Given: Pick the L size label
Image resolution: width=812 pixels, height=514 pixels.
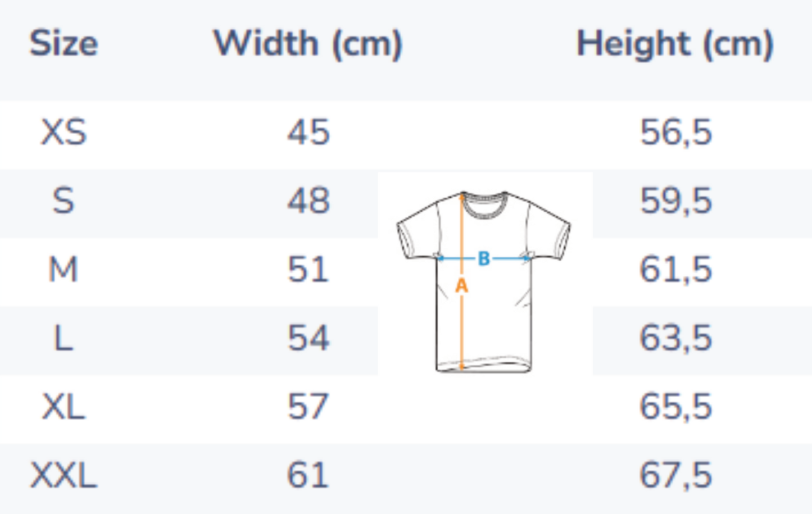Looking at the screenshot, I should point(63,338).
